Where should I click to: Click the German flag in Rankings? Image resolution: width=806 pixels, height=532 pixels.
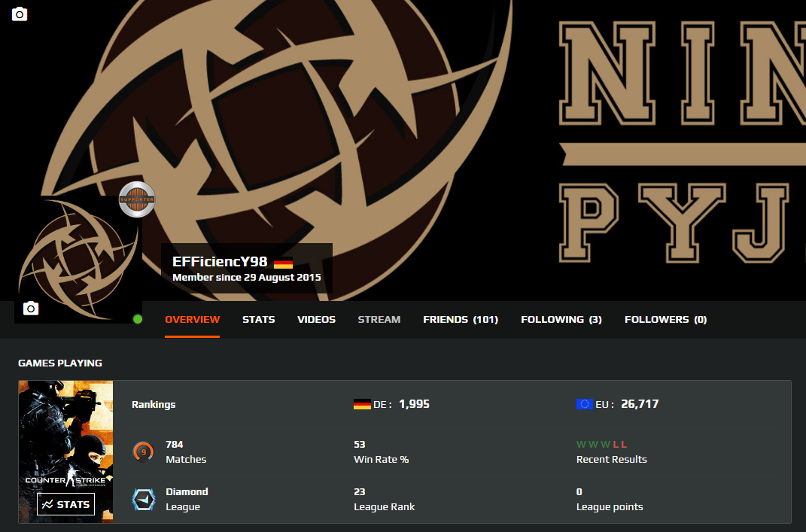[362, 404]
